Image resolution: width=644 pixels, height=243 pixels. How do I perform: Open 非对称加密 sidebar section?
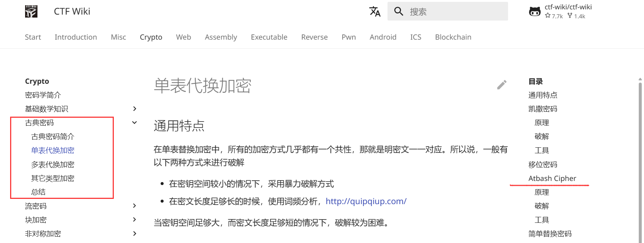coord(43,234)
